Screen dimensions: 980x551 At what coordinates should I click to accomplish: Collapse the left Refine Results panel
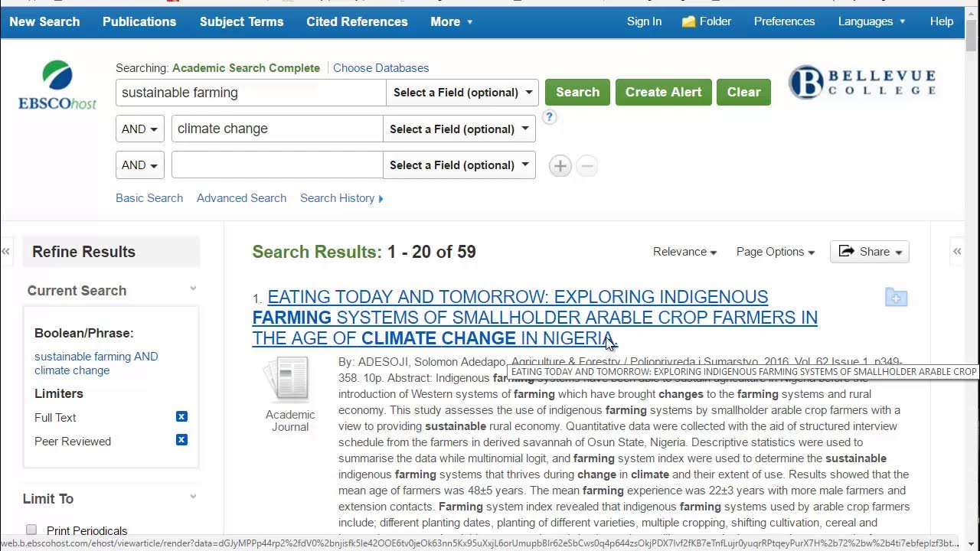(x=6, y=252)
